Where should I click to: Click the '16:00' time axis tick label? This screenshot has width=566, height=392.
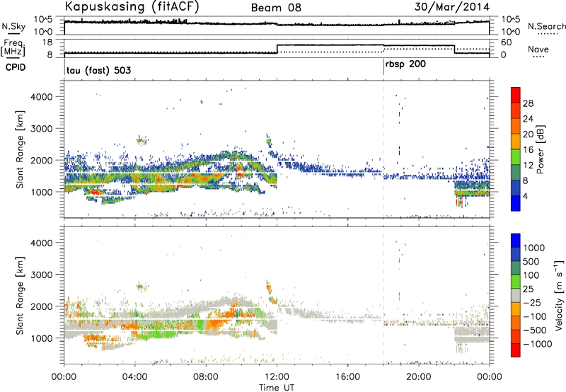coord(347,377)
